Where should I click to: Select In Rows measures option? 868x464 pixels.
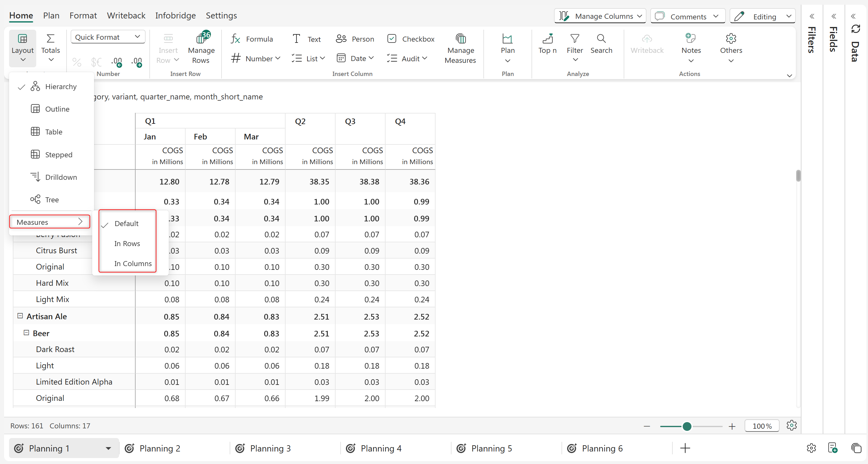pos(127,244)
